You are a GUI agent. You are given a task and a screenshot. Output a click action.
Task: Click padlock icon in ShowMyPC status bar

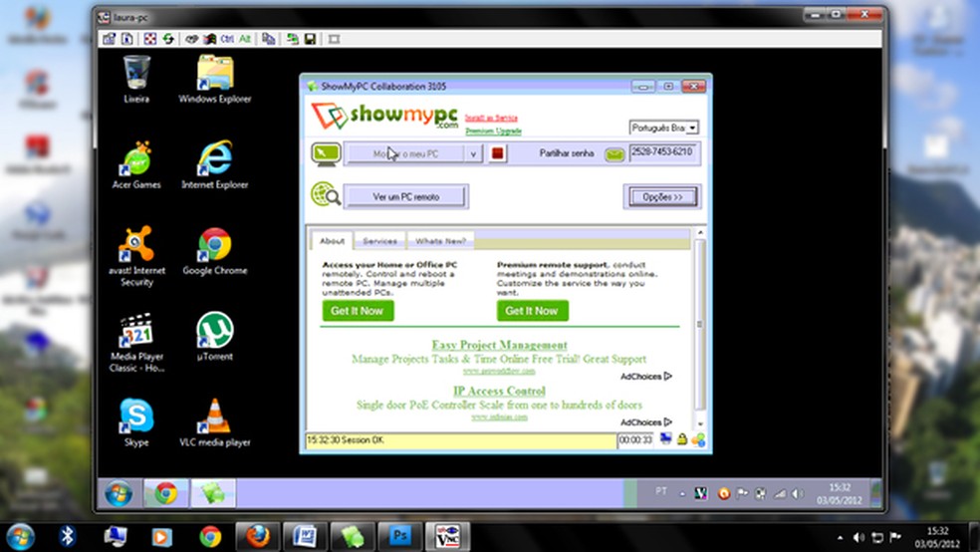(682, 439)
